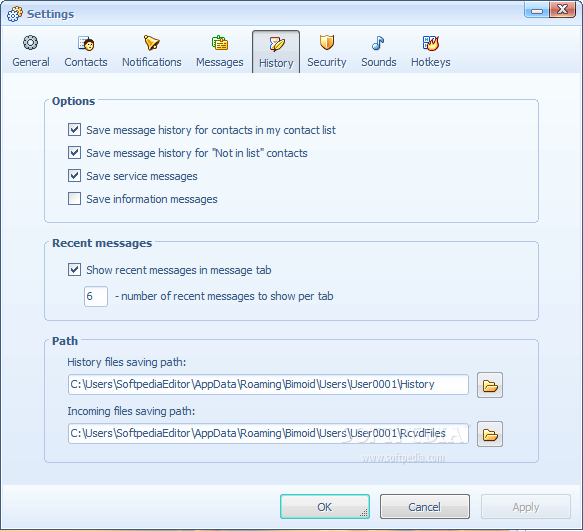
Task: Switch to Contacts tab label
Action: coord(86,62)
